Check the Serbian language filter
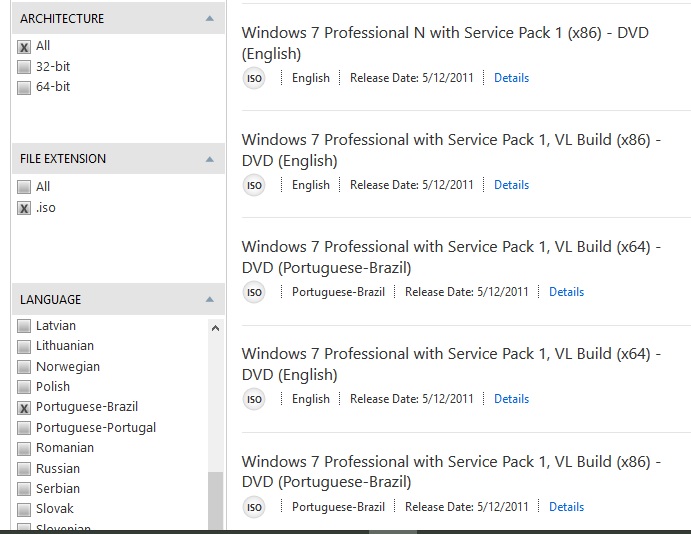Image resolution: width=691 pixels, height=534 pixels. click(x=24, y=489)
